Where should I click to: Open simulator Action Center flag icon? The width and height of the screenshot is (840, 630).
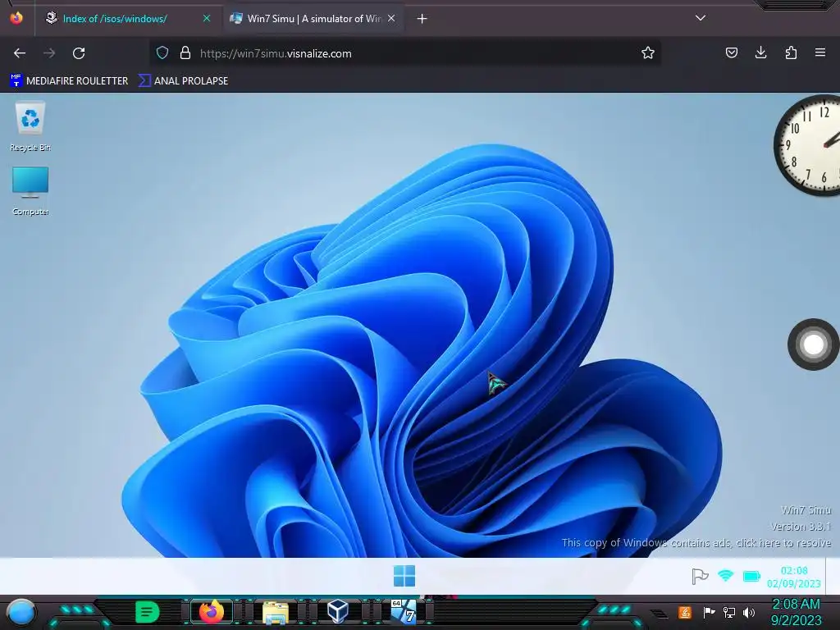[700, 576]
